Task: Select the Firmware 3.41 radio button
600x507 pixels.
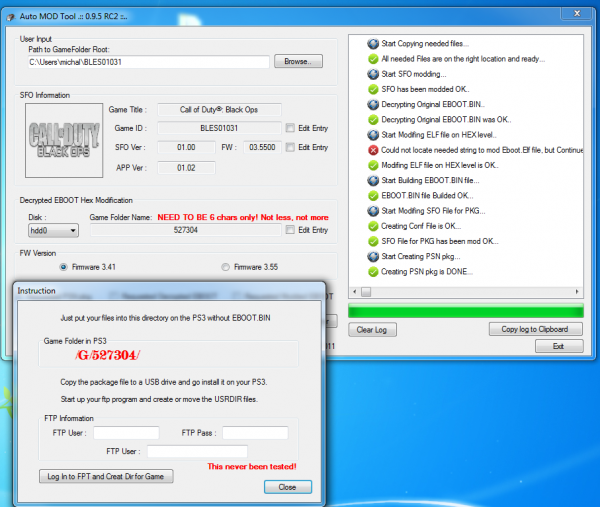Action: (x=64, y=267)
